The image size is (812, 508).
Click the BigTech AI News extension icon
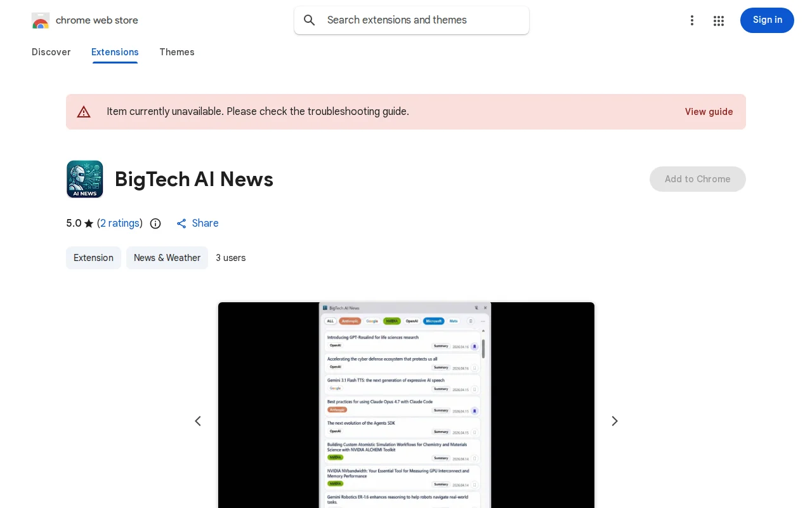pos(85,179)
